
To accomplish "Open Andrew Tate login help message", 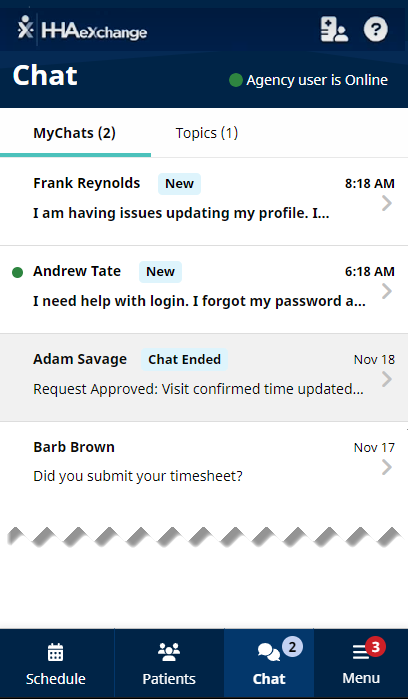I will point(199,301).
